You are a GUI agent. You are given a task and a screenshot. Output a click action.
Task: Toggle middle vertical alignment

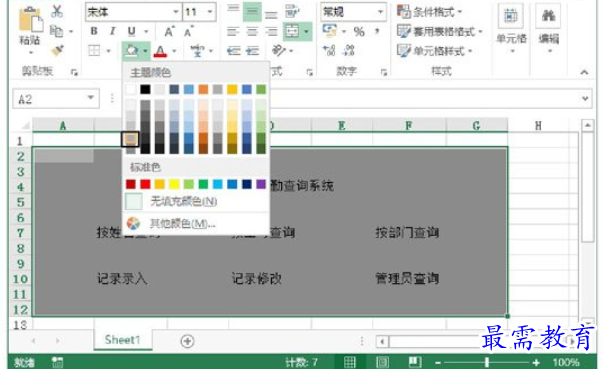point(252,12)
